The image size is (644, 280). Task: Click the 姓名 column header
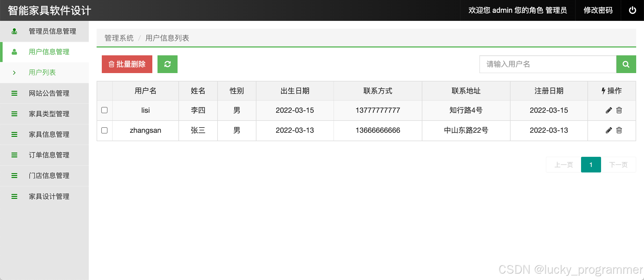pos(198,91)
